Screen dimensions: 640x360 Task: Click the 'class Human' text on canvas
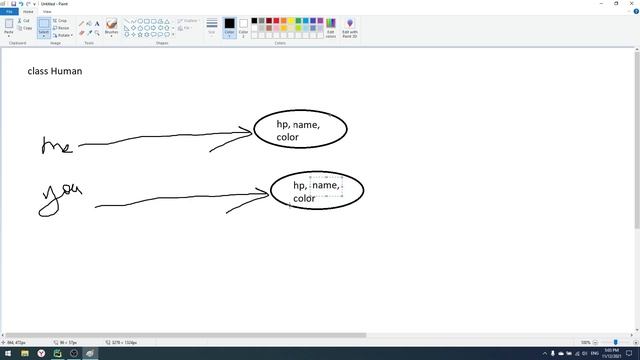tap(55, 71)
